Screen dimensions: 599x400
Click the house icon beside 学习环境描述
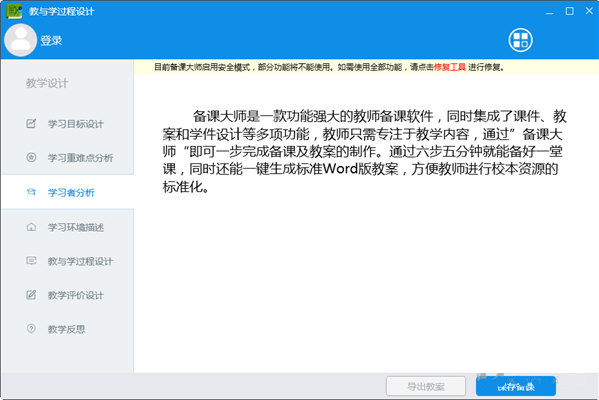31,227
